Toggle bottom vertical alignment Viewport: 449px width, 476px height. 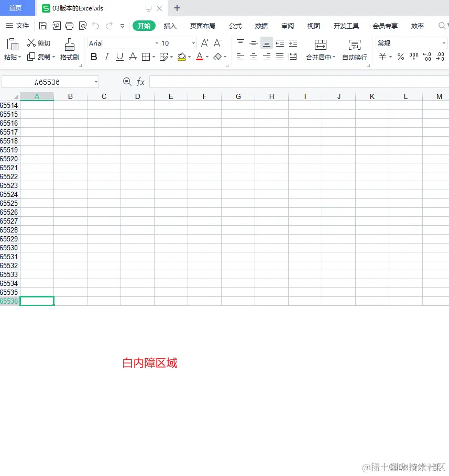pyautogui.click(x=267, y=43)
